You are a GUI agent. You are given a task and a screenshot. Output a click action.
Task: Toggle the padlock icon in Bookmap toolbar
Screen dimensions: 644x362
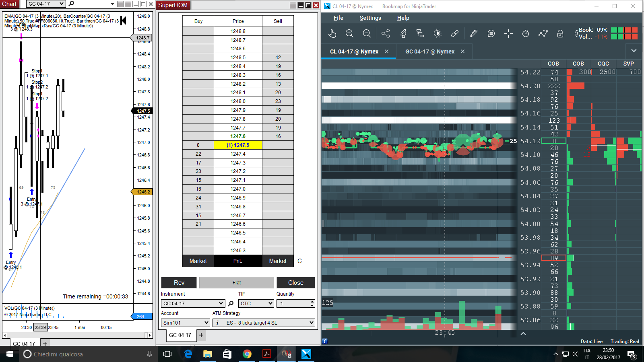560,34
